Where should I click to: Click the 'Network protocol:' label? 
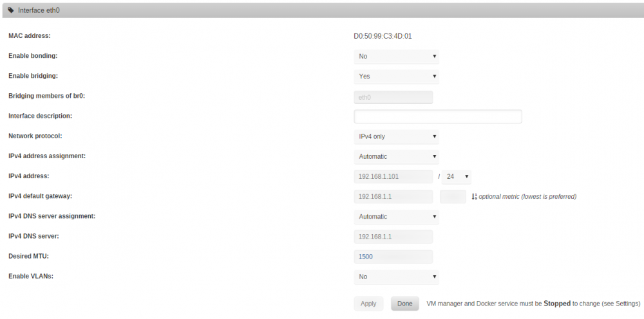tap(35, 136)
